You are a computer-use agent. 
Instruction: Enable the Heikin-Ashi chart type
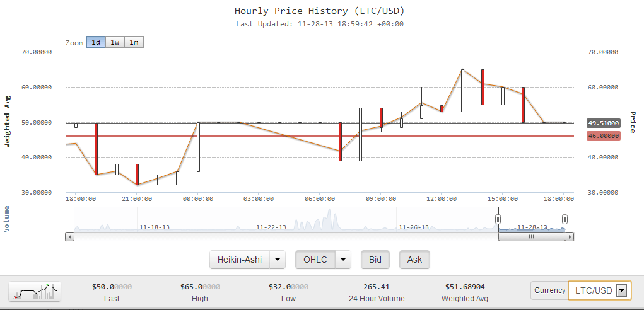pos(239,260)
